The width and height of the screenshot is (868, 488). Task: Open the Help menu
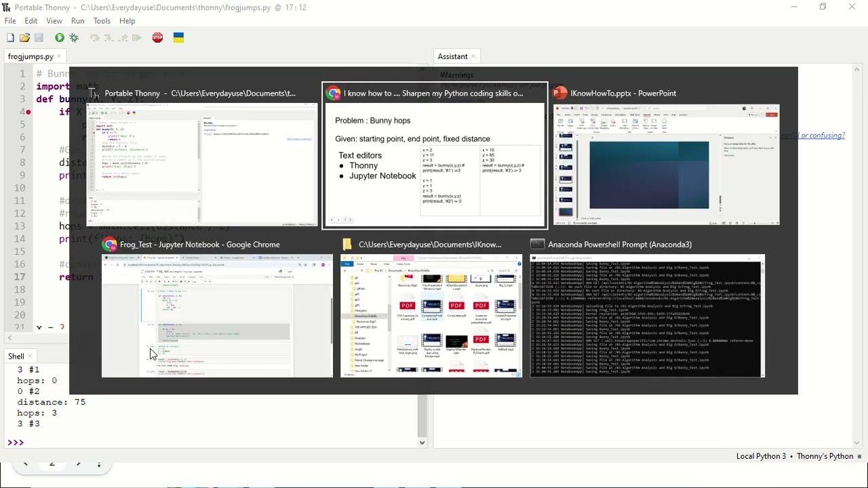click(x=127, y=21)
